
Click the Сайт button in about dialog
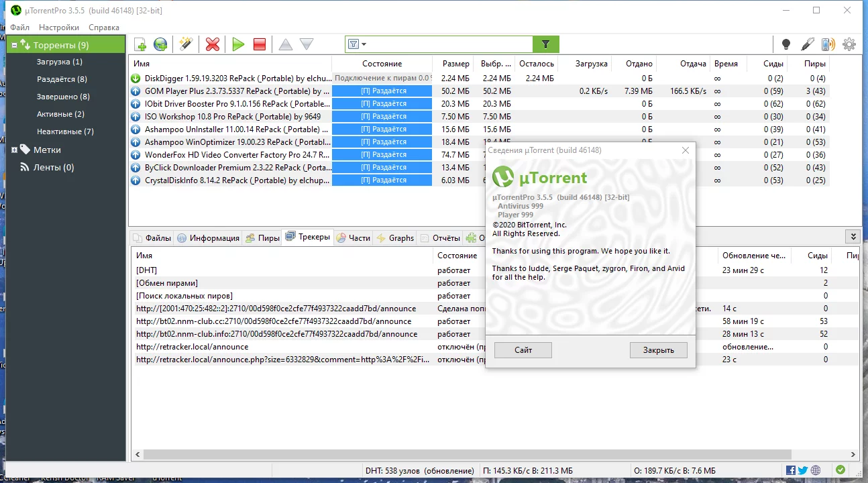tap(523, 350)
